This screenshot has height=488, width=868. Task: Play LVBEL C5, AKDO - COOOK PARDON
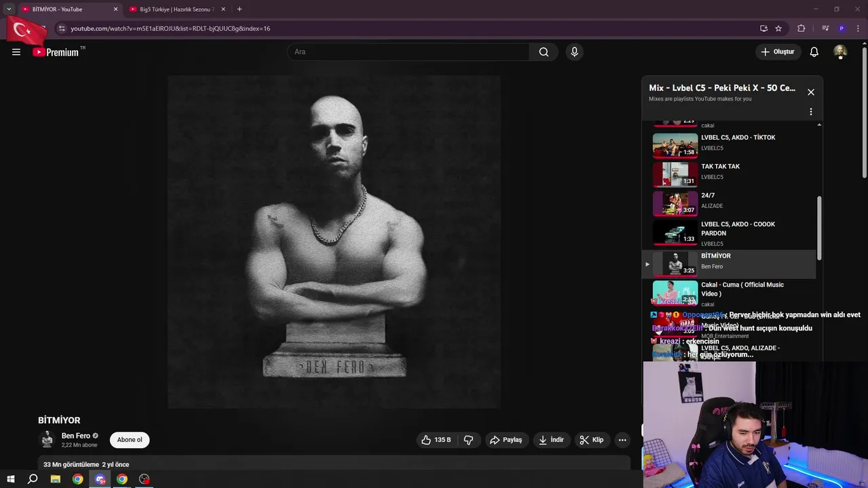pos(730,233)
